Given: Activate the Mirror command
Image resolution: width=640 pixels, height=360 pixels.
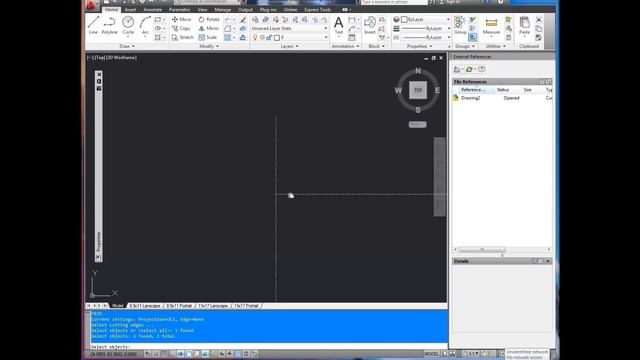Looking at the screenshot, I should click(209, 28).
